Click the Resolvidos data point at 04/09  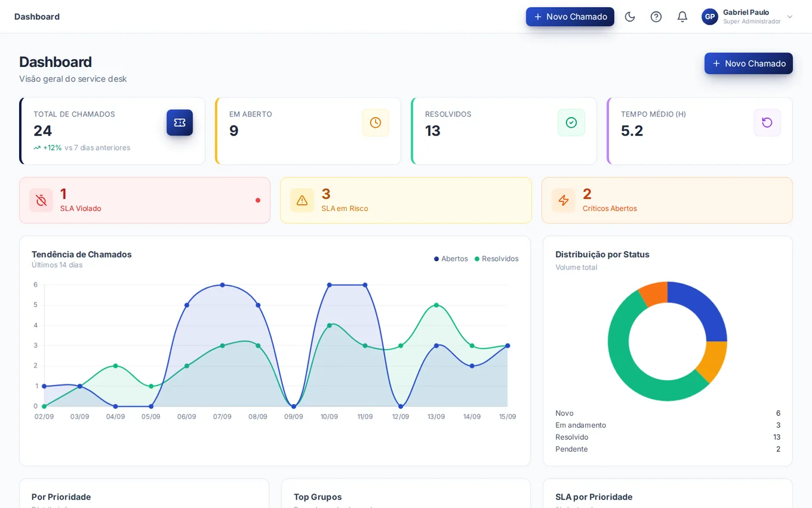click(x=115, y=366)
